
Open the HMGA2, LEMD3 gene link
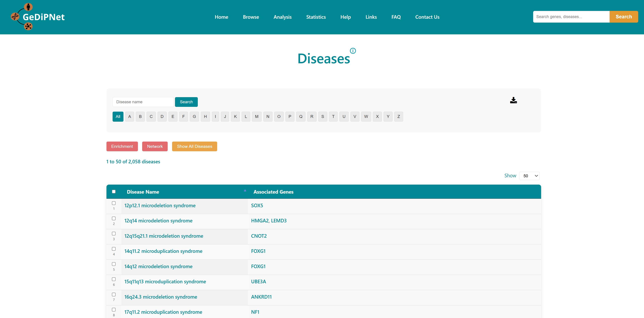click(269, 221)
